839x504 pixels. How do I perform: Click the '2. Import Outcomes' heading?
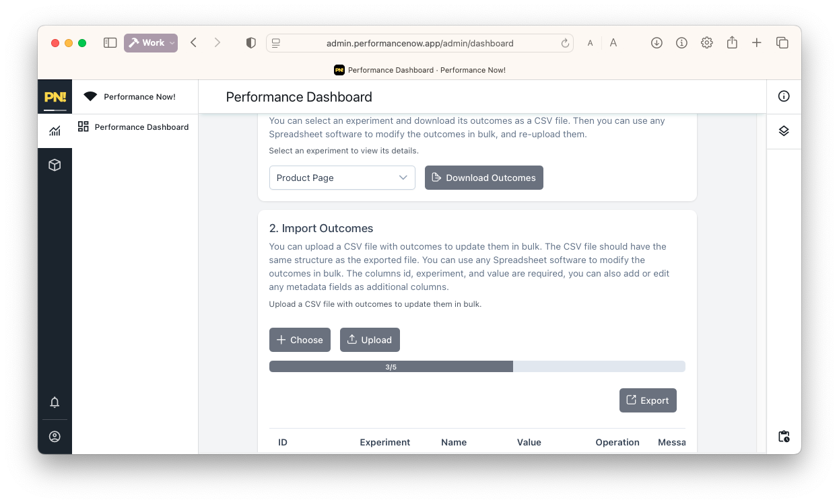[321, 228]
